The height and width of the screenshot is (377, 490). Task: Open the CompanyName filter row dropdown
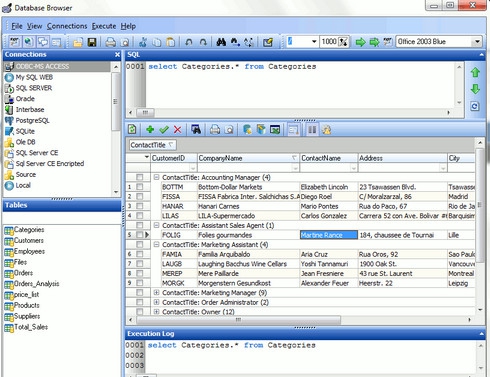(295, 168)
